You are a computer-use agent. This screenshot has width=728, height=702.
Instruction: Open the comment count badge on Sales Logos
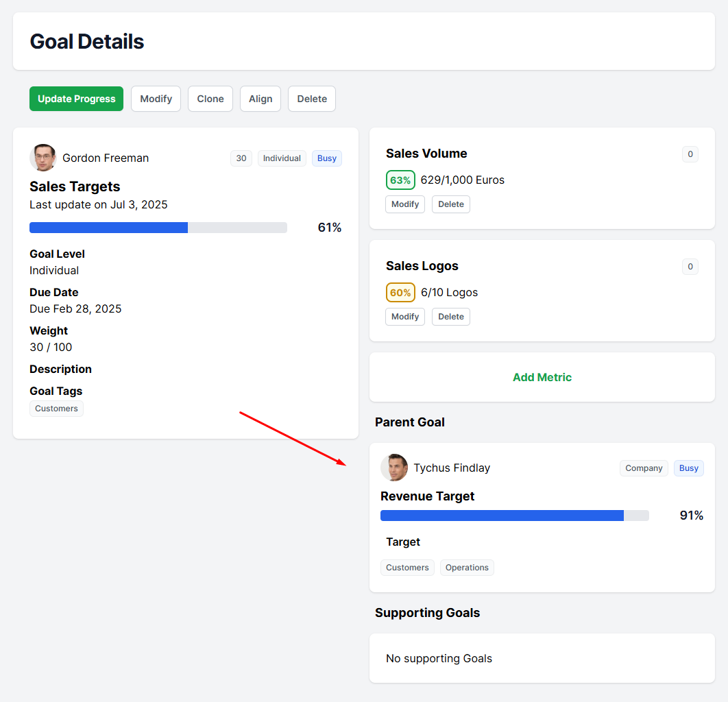[x=690, y=267]
